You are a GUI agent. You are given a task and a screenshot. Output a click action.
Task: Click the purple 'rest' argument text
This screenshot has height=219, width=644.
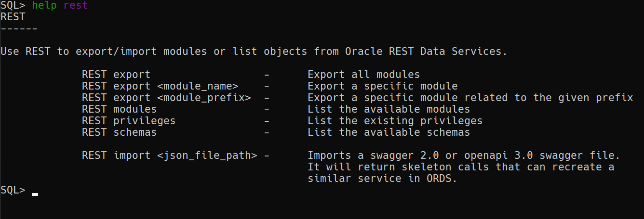tap(76, 6)
